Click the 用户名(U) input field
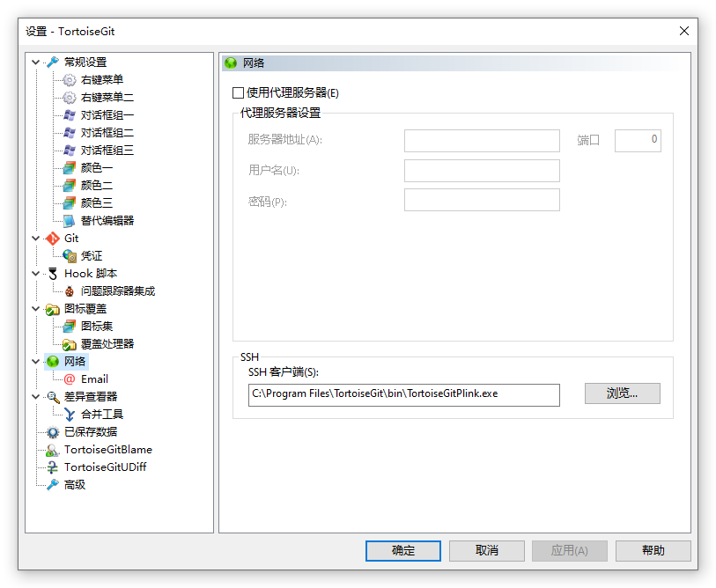This screenshot has width=716, height=588. coord(482,171)
